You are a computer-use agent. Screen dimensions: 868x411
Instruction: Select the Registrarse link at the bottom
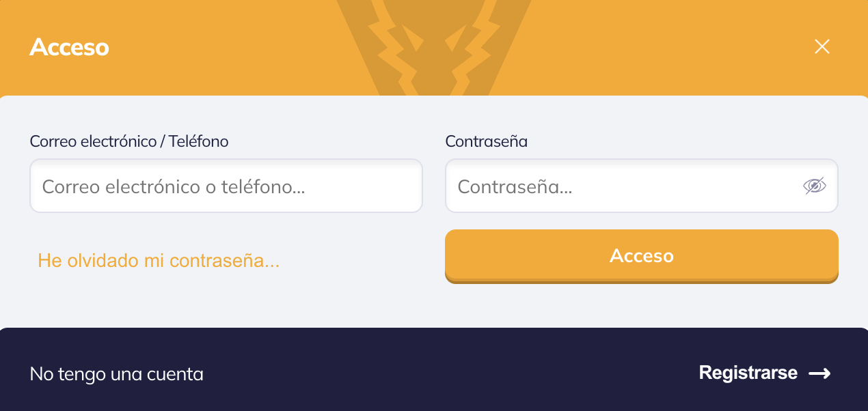747,373
